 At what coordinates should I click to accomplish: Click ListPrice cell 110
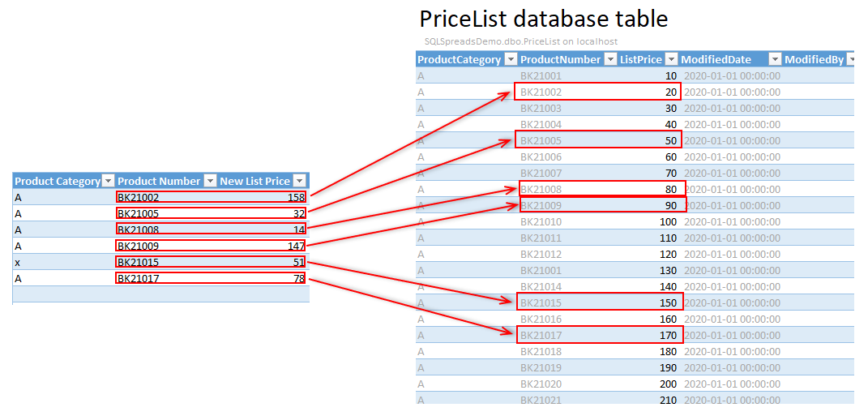pos(668,238)
